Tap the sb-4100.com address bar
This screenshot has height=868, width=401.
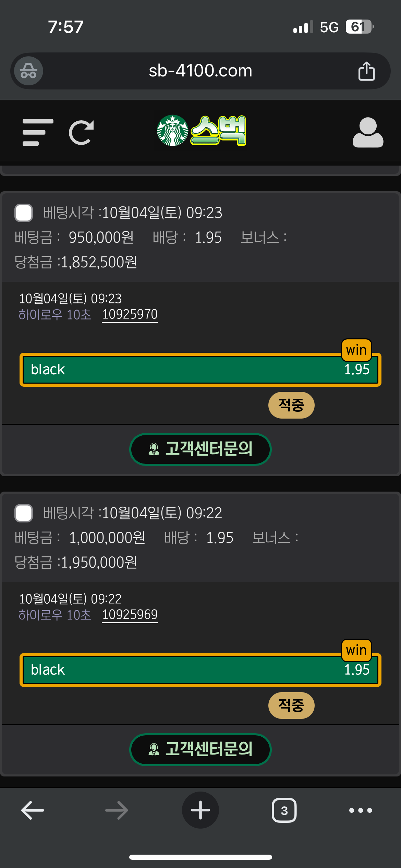[x=200, y=71]
